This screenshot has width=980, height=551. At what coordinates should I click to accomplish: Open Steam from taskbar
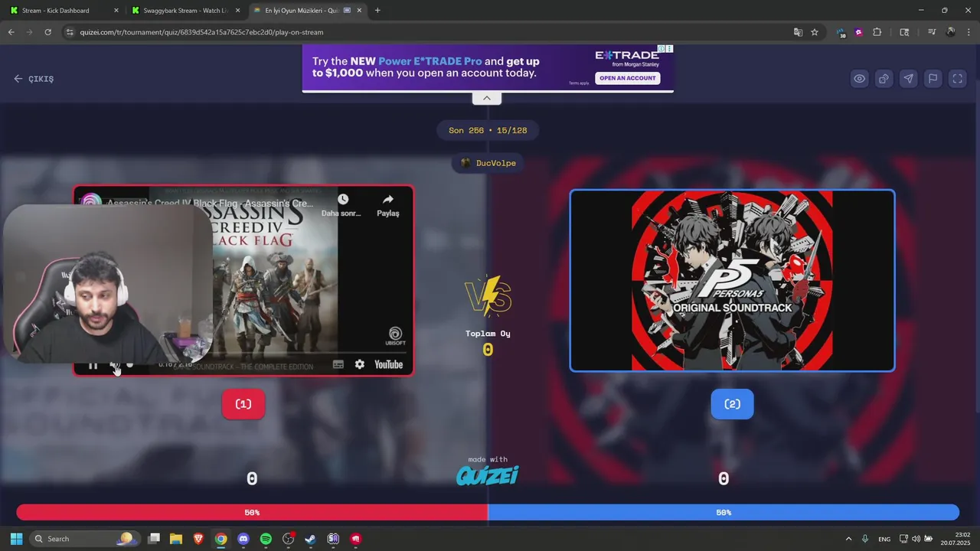click(x=310, y=539)
